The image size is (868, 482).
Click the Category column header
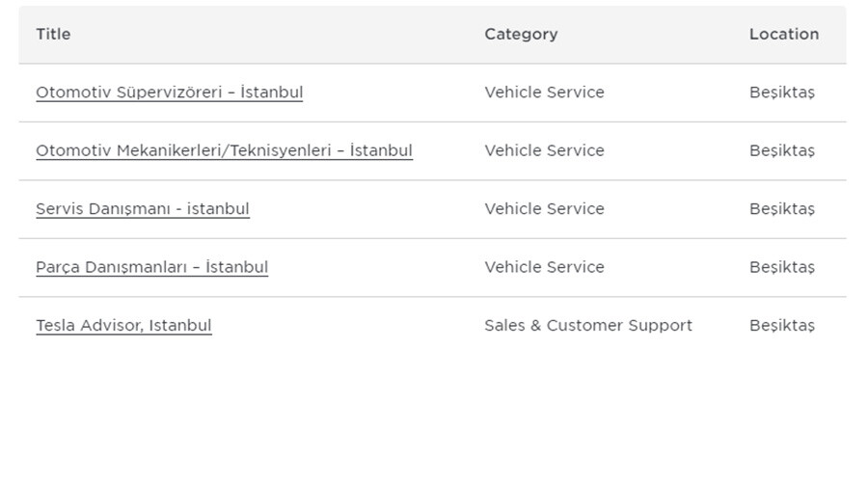[x=521, y=34]
